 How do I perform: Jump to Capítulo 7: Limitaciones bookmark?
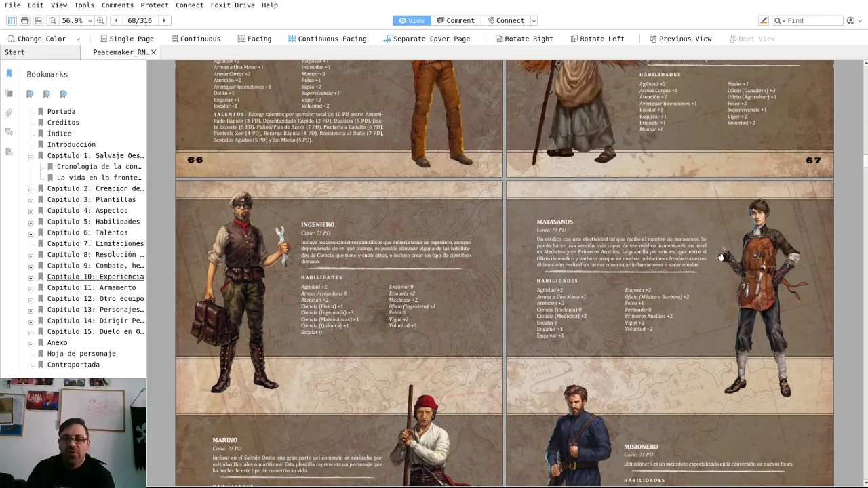click(x=95, y=243)
